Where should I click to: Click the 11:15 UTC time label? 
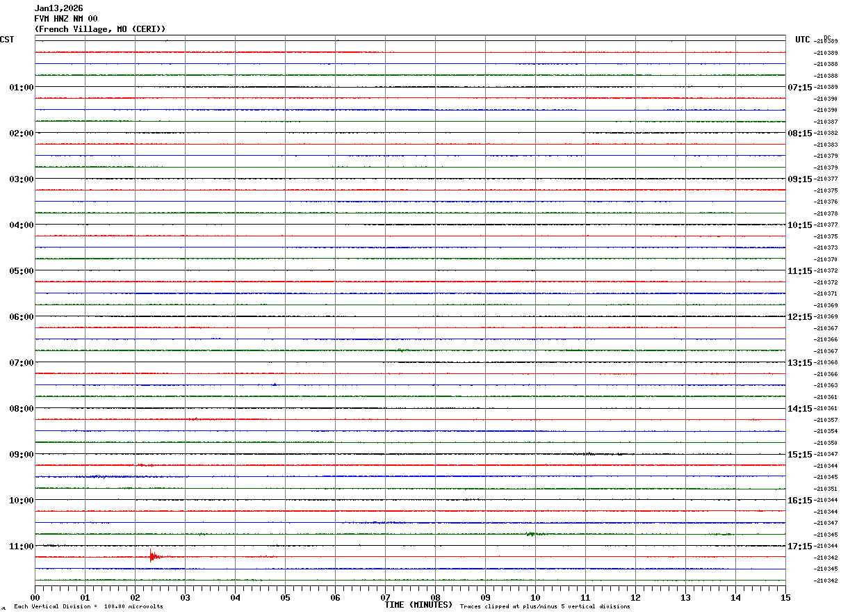click(800, 270)
